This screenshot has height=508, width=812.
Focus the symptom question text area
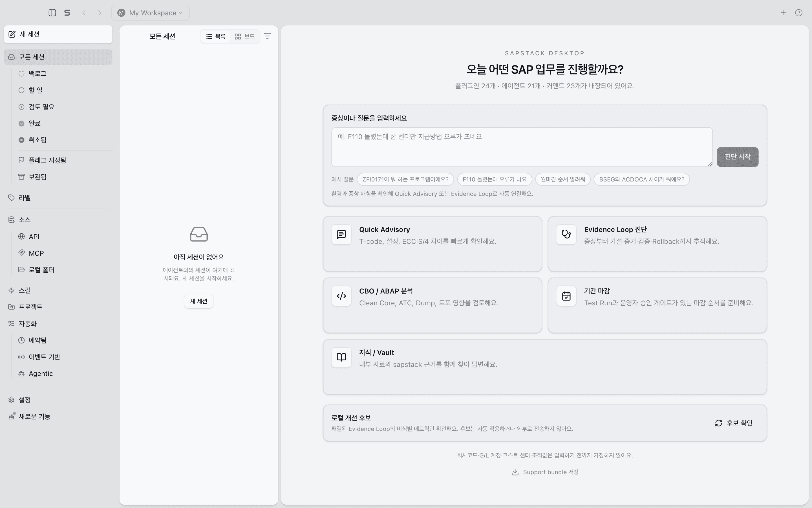tap(522, 147)
